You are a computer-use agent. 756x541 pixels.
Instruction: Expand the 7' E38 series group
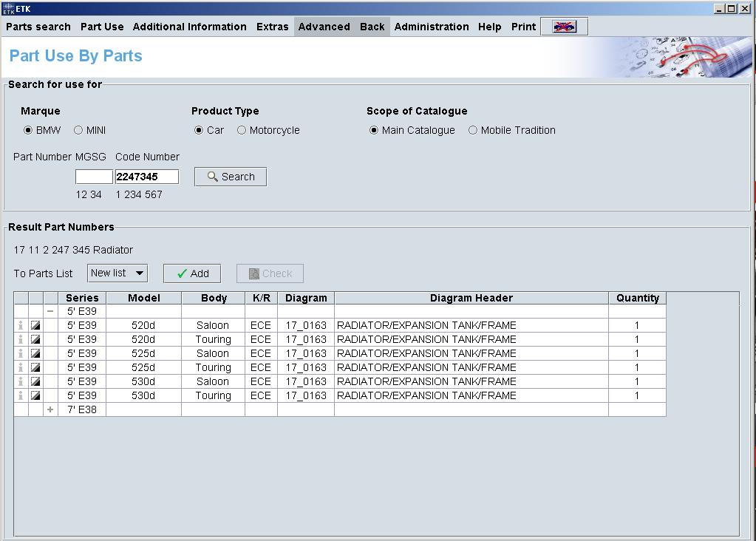point(50,410)
